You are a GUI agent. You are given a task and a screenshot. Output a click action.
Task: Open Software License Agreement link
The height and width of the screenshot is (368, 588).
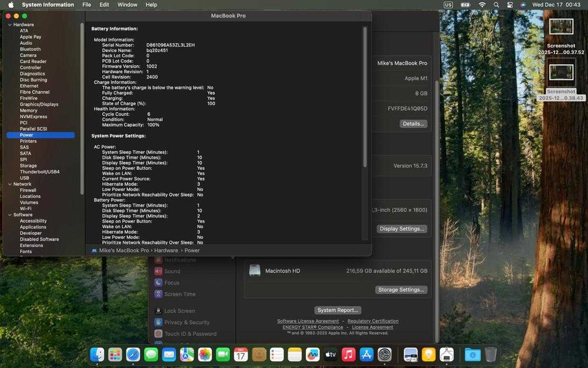coord(308,321)
